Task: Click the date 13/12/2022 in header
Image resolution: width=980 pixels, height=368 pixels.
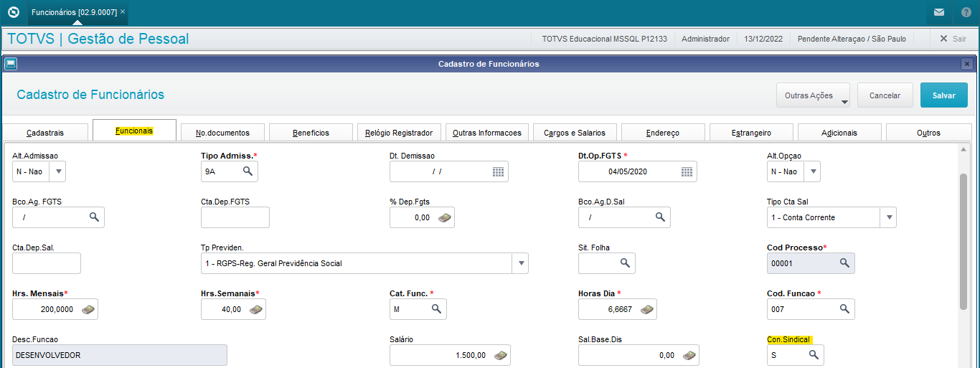Action: coord(763,39)
